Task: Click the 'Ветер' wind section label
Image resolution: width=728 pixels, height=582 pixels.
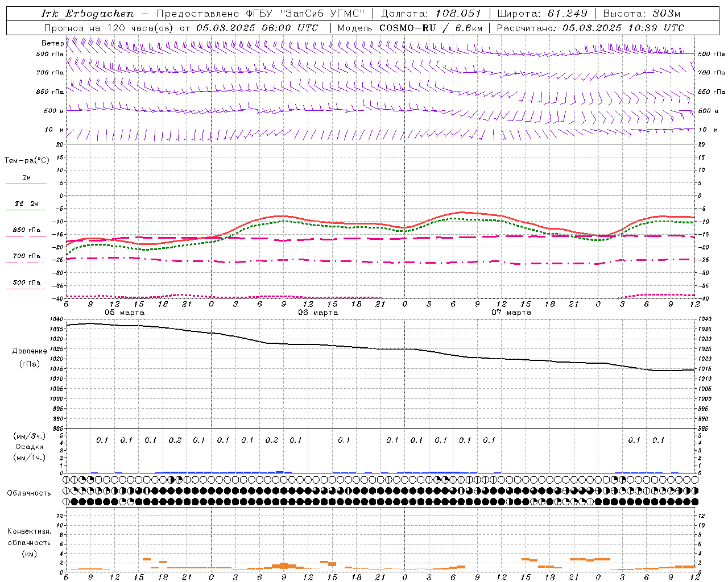Action: click(52, 43)
